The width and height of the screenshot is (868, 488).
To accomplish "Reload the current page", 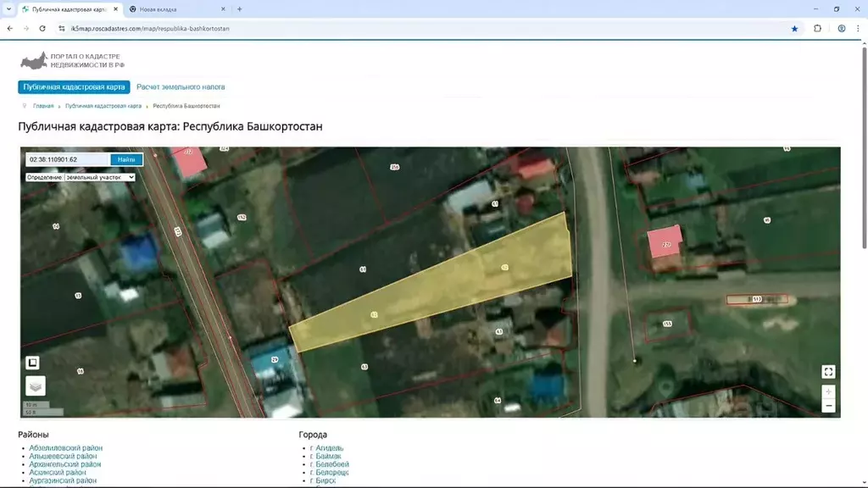I will 42,28.
